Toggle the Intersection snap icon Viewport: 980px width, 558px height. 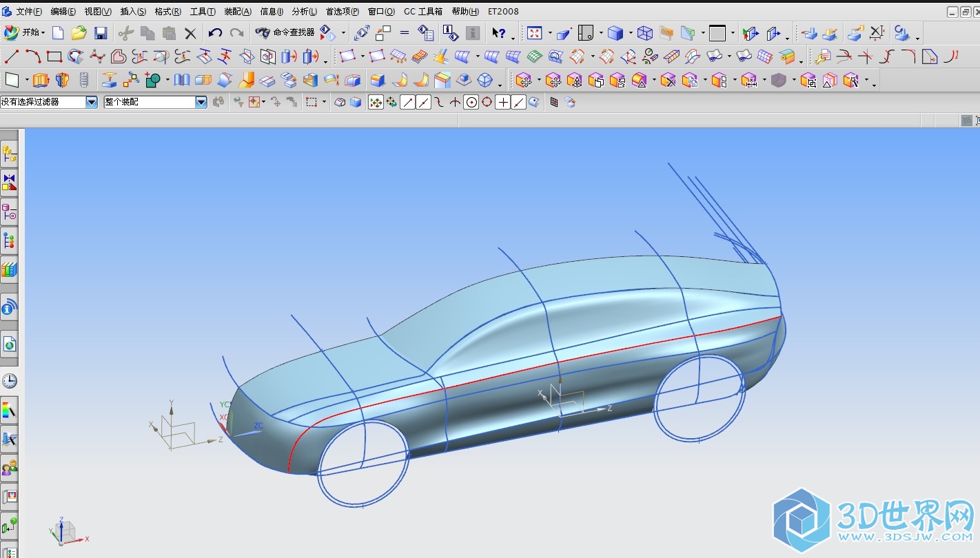tap(455, 103)
